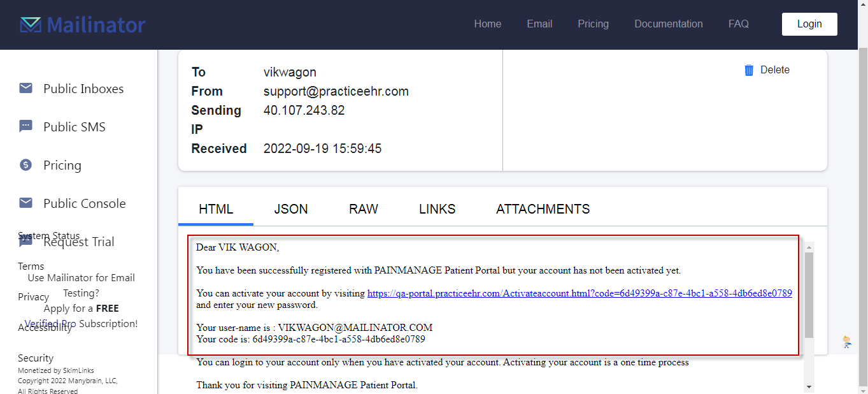
Task: Click the Public Inboxes envelope icon
Action: tap(25, 88)
